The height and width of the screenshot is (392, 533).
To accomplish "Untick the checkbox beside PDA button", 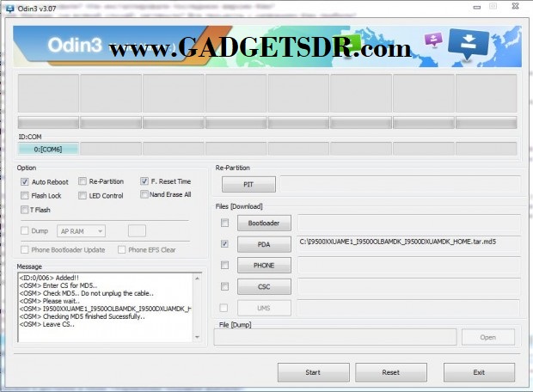I will 224,244.
